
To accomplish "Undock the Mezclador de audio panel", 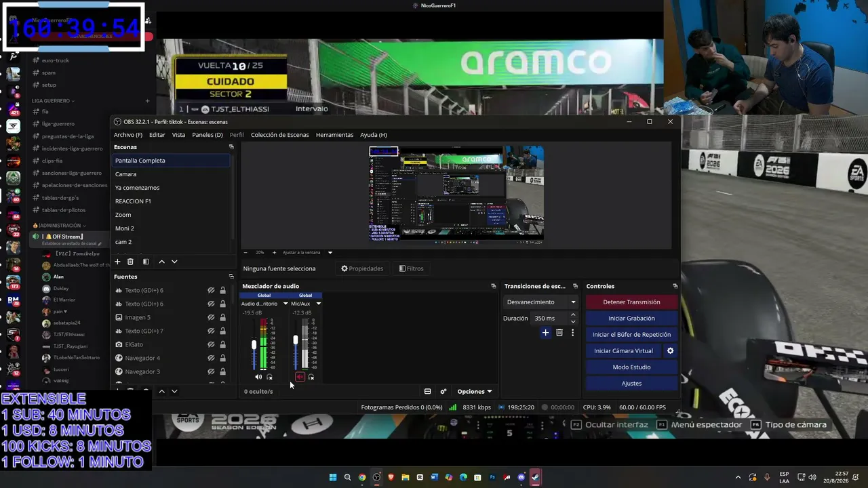I will pyautogui.click(x=493, y=286).
